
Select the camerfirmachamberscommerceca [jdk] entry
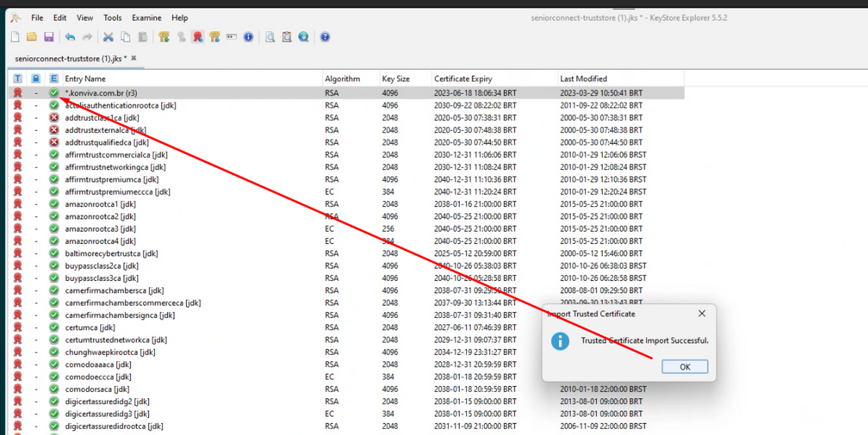pyautogui.click(x=346, y=303)
